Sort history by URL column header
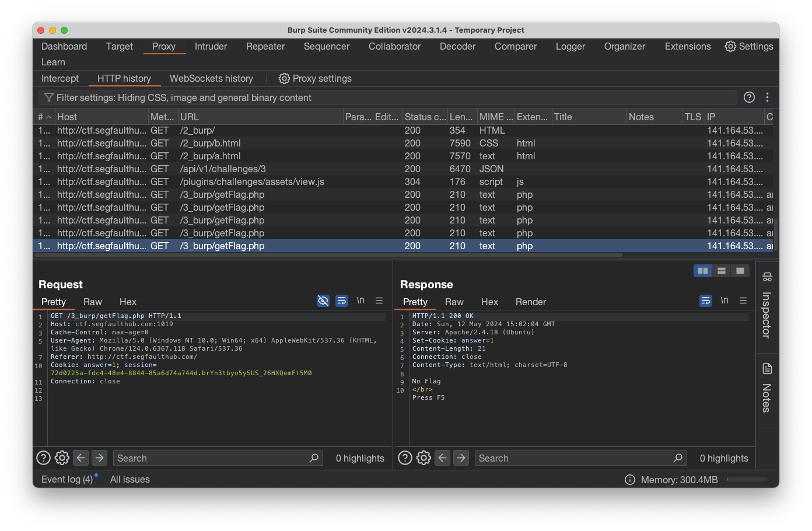 [261, 117]
